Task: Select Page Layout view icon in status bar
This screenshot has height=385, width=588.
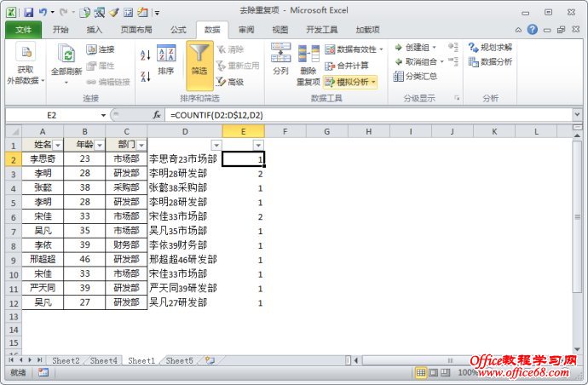Action: [x=433, y=372]
